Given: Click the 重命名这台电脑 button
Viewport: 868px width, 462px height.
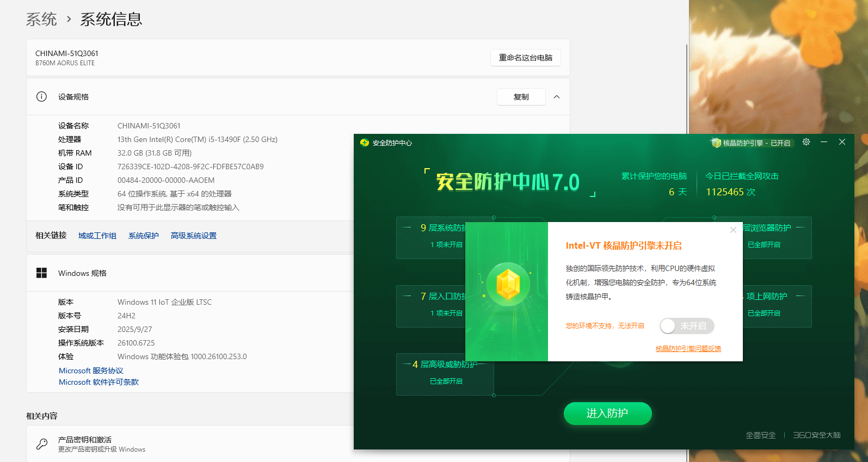Looking at the screenshot, I should (x=525, y=58).
